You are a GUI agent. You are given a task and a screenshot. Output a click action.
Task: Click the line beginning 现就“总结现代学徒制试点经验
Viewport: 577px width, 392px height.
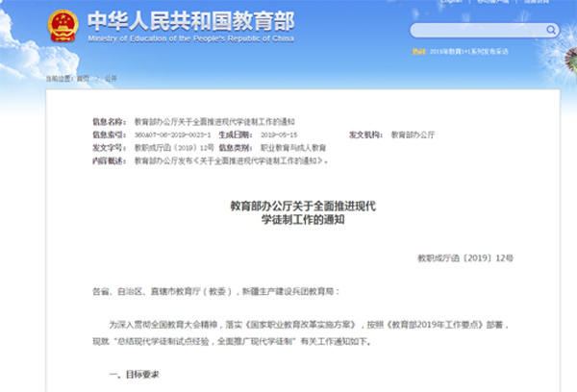[232, 342]
